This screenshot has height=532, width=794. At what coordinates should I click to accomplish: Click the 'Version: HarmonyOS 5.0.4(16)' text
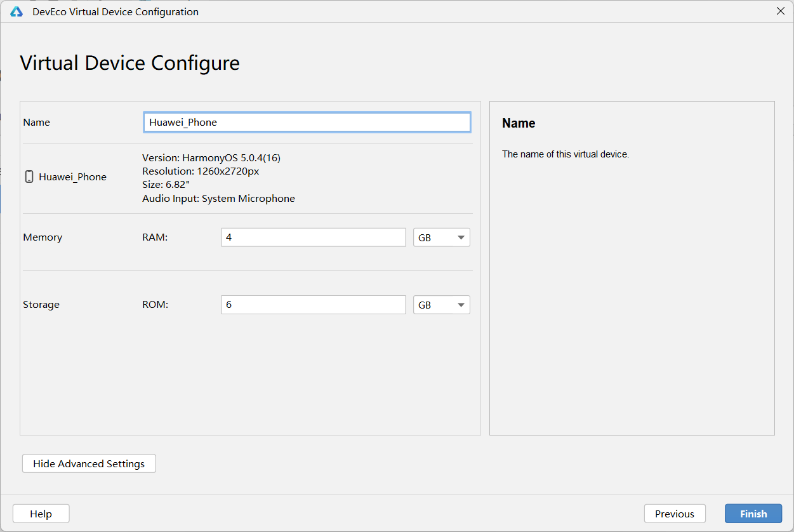pos(211,157)
